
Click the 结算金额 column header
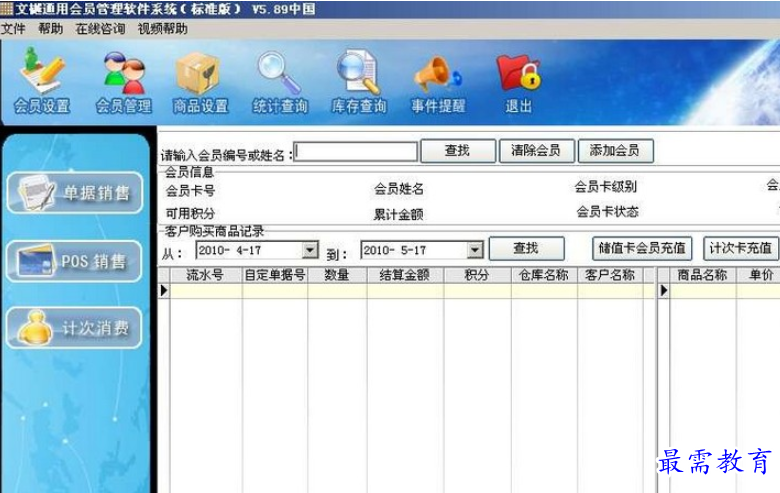(405, 275)
